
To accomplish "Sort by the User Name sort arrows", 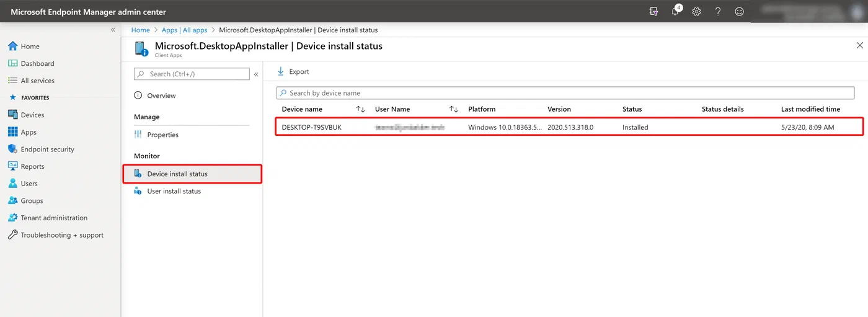I will click(x=454, y=109).
